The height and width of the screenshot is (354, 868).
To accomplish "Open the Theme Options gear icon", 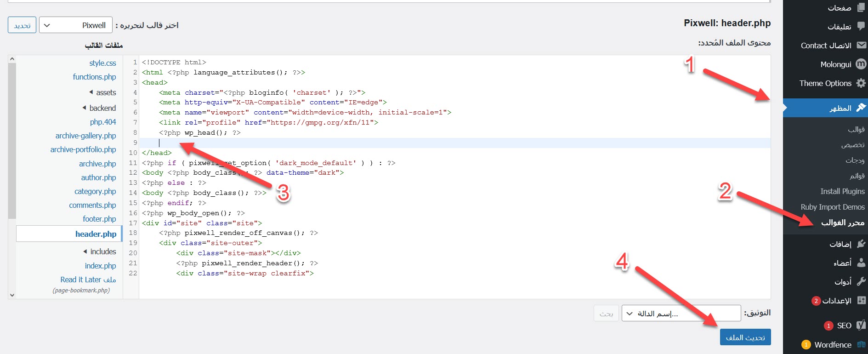I will coord(861,83).
